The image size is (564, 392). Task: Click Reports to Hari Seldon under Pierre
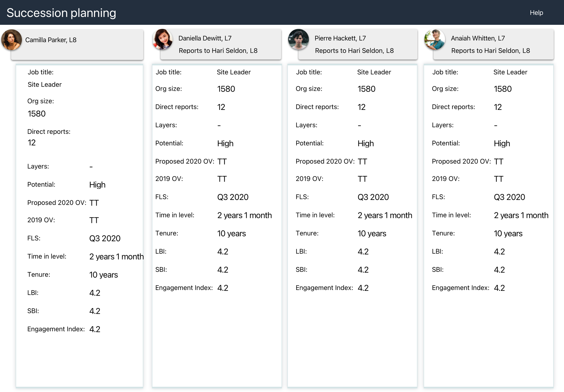coord(354,51)
